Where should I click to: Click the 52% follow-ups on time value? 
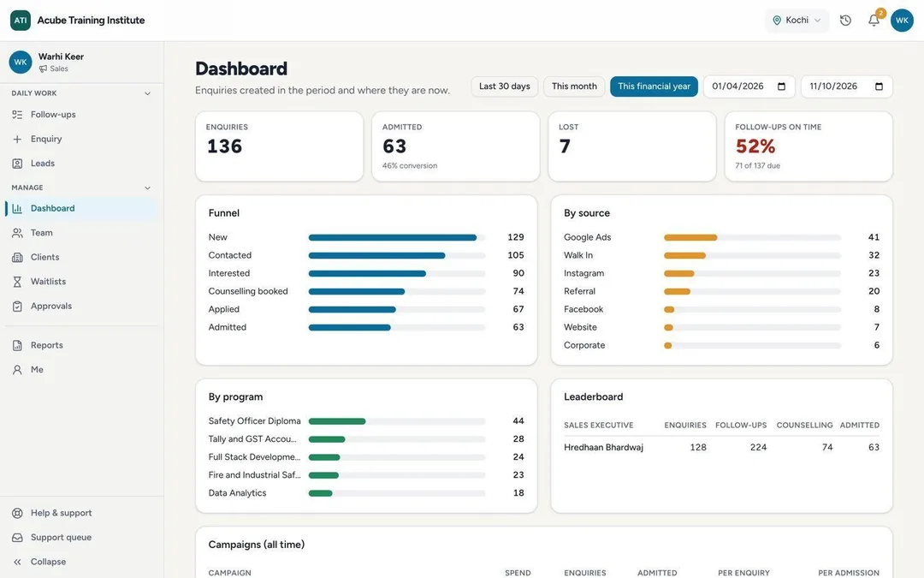coord(755,146)
